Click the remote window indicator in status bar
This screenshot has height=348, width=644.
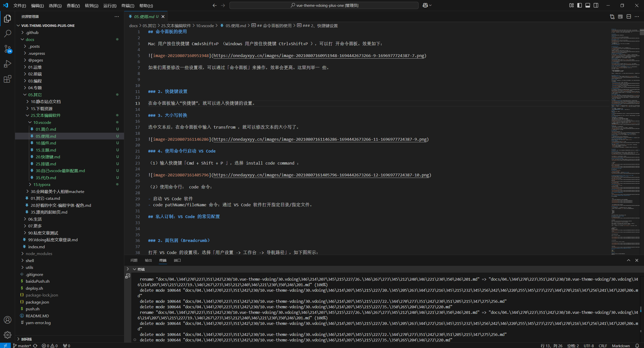coord(5,345)
